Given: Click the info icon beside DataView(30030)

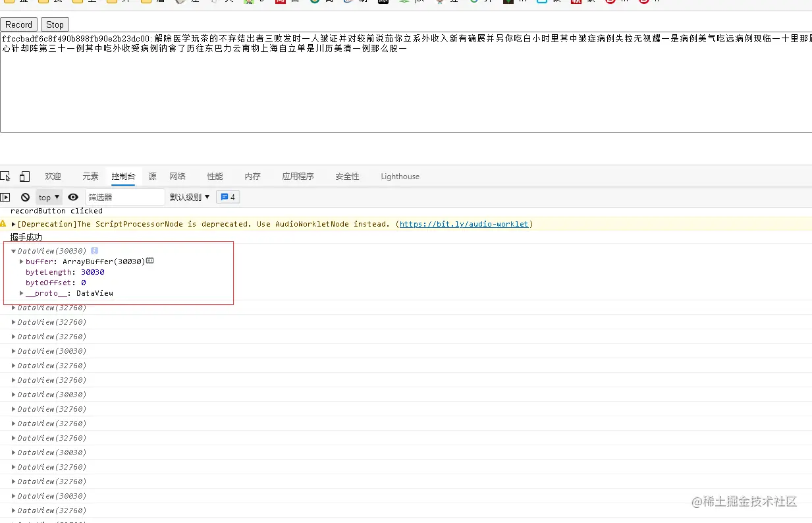Looking at the screenshot, I should click(x=94, y=251).
